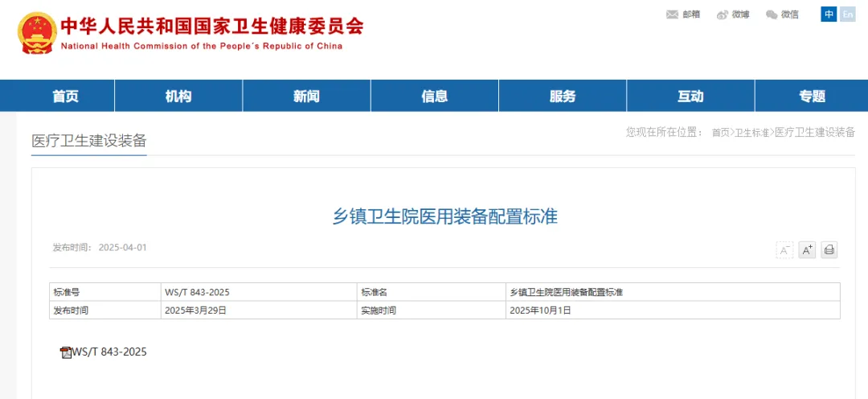
Task: Open the 首页 navigation tab
Action: pyautogui.click(x=66, y=97)
